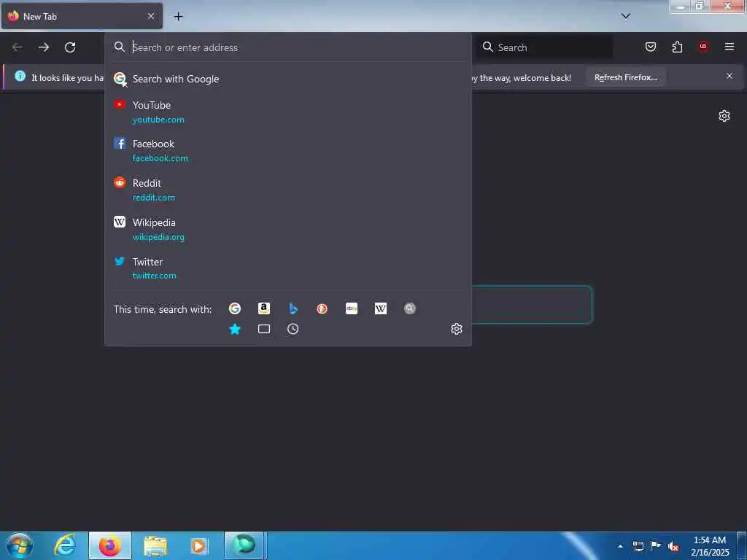
Task: Select the Wikipedia suggestion row
Action: pos(287,229)
